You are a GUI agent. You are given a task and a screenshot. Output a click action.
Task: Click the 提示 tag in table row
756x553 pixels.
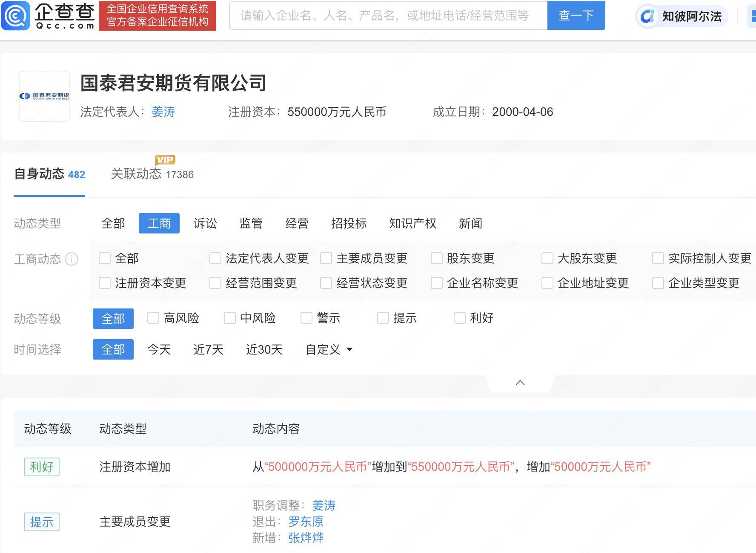click(x=42, y=522)
